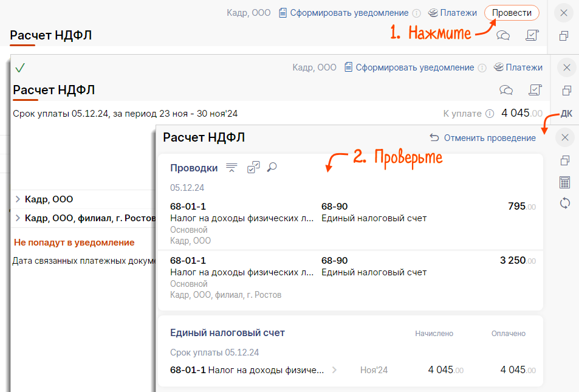Image resolution: width=579 pixels, height=392 pixels.
Task: Collapse entries using icon right of Проводки
Action: (231, 168)
